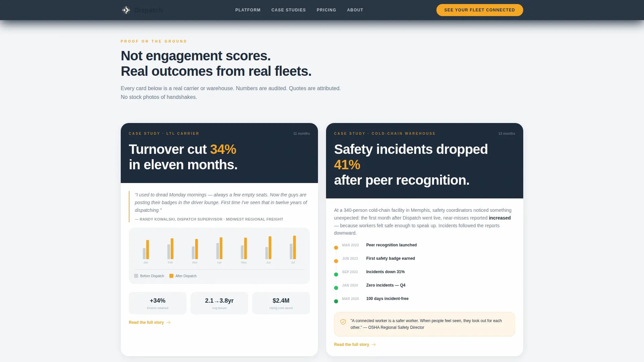This screenshot has height=362, width=644.
Task: Open the Platform menu item
Action: (x=248, y=10)
